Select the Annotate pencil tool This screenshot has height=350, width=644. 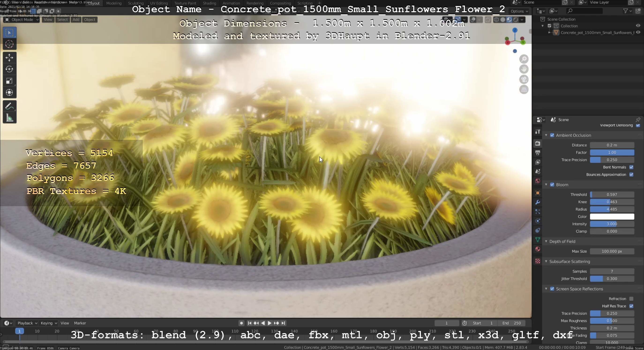(10, 106)
